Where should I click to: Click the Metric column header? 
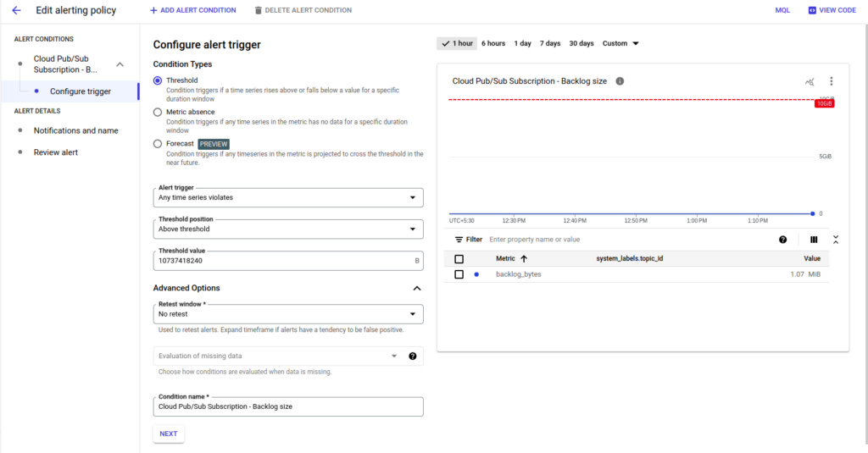pyautogui.click(x=505, y=259)
